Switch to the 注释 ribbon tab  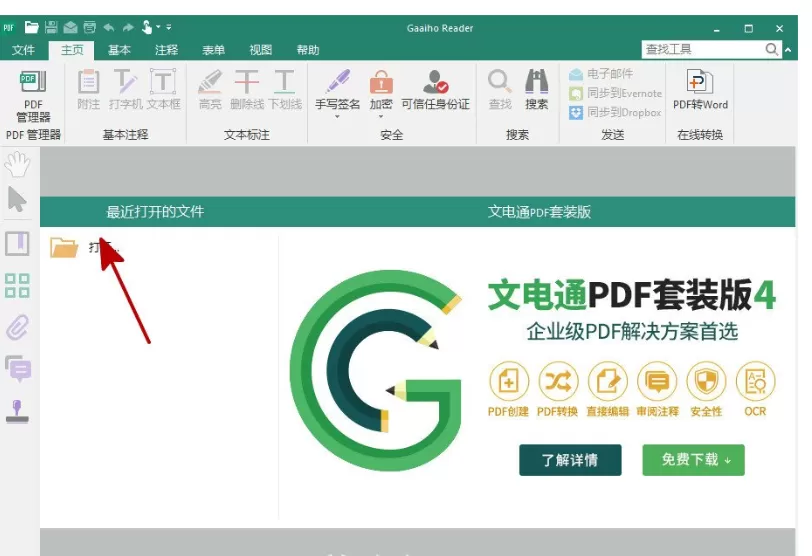click(x=166, y=50)
